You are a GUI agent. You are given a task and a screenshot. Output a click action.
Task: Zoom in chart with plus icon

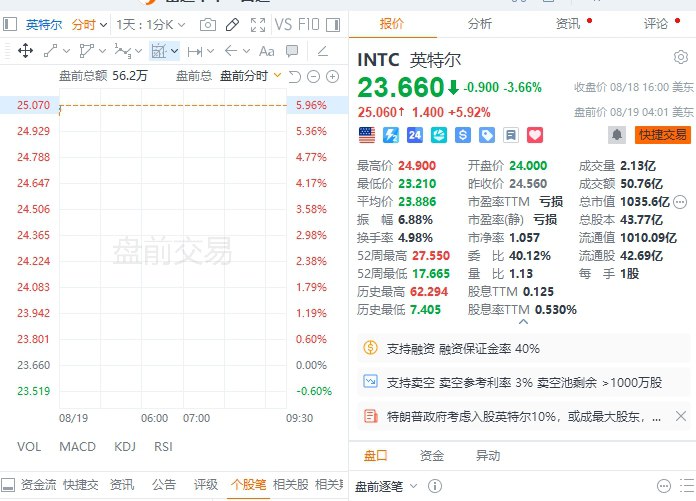click(332, 77)
